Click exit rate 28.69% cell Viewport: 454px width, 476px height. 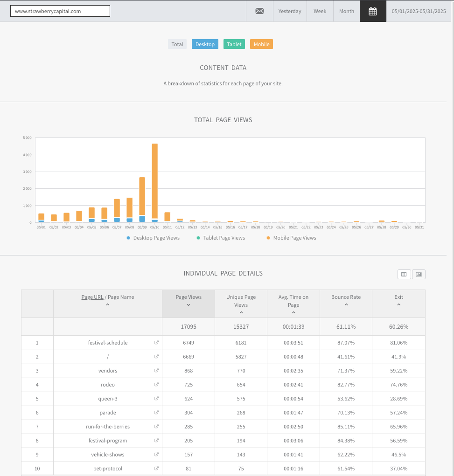(x=398, y=398)
